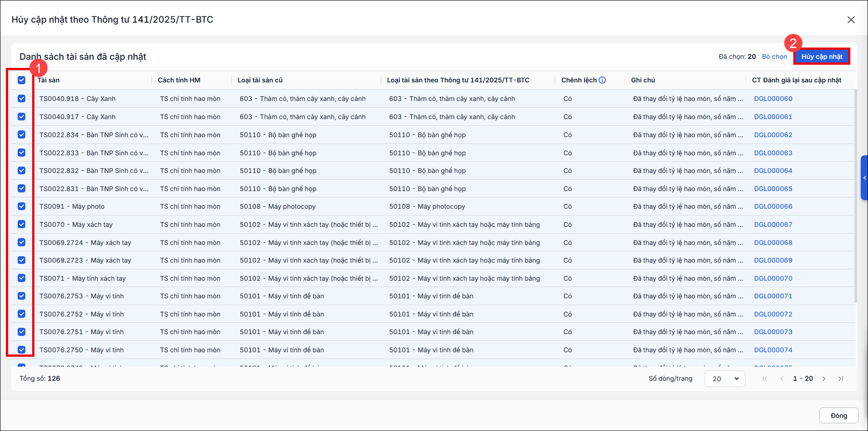The image size is (868, 431).
Task: Go to the previous page arrow
Action: pyautogui.click(x=782, y=378)
